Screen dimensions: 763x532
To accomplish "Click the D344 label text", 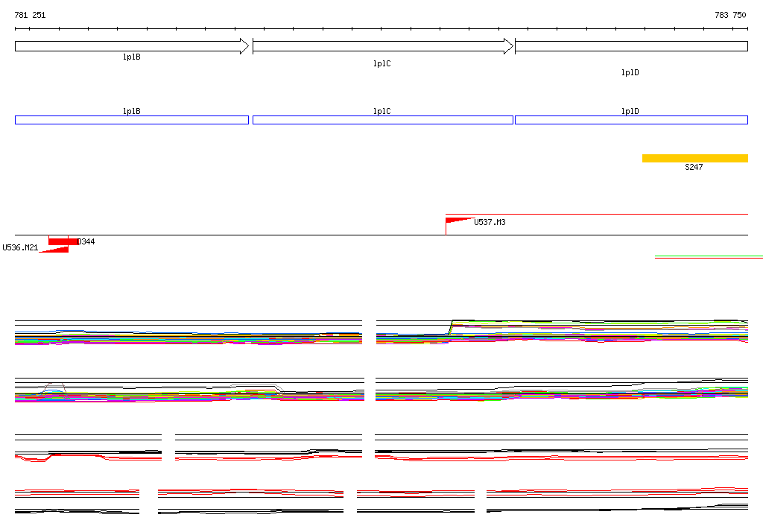I will point(86,241).
